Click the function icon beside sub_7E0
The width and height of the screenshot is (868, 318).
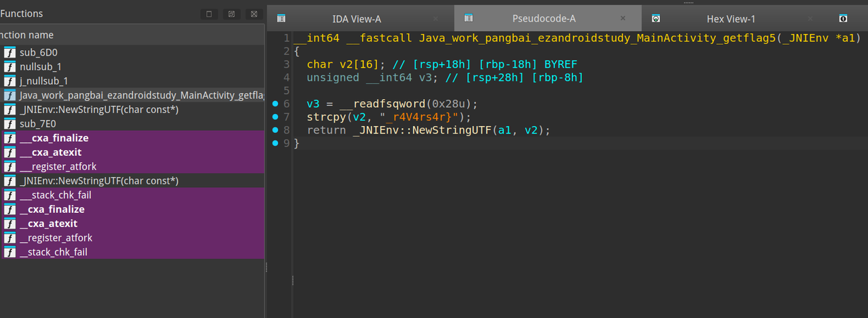9,124
